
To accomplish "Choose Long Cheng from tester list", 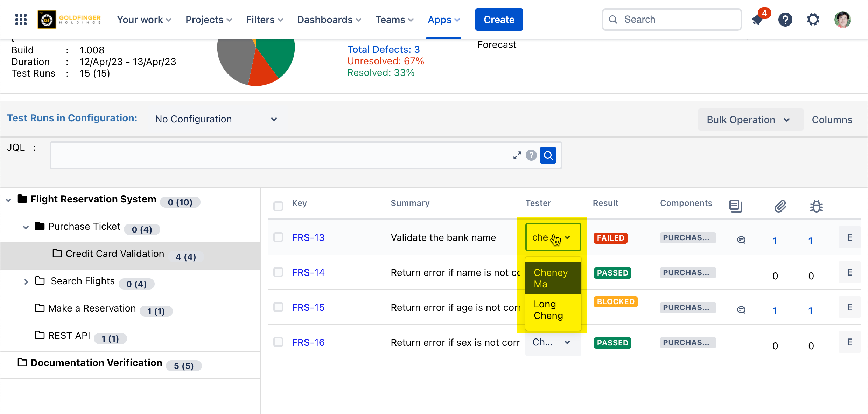I will click(x=548, y=310).
